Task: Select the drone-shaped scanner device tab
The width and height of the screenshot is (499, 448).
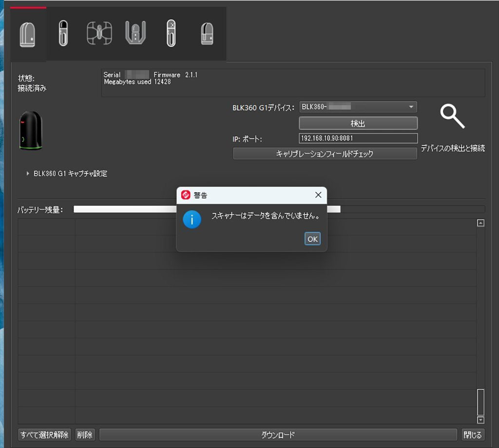Action: tap(99, 33)
